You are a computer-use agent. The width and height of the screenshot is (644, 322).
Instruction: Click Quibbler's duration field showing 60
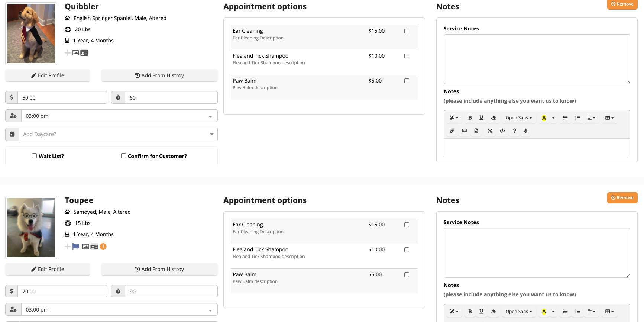pos(171,98)
